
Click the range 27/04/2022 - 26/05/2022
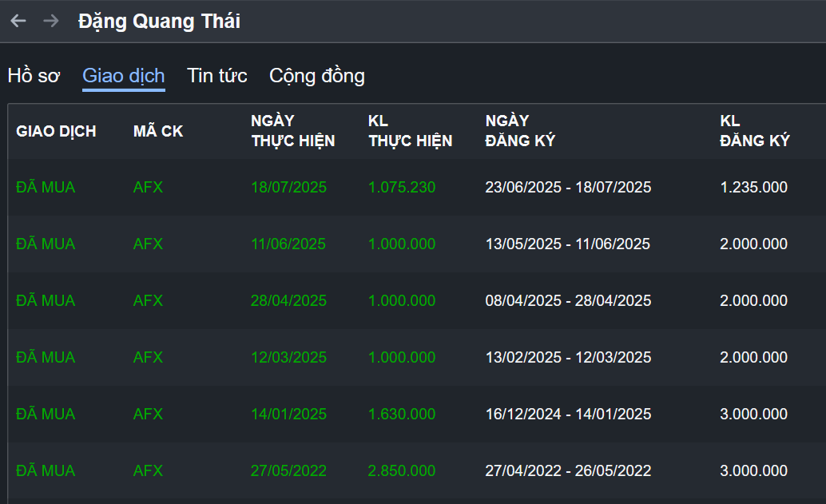569,470
